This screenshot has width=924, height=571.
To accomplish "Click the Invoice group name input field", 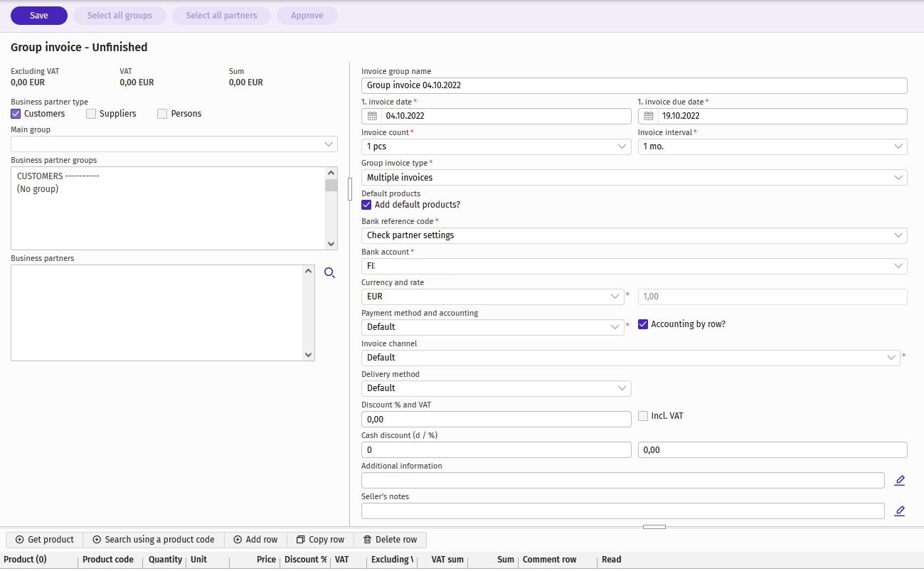I will 633,85.
